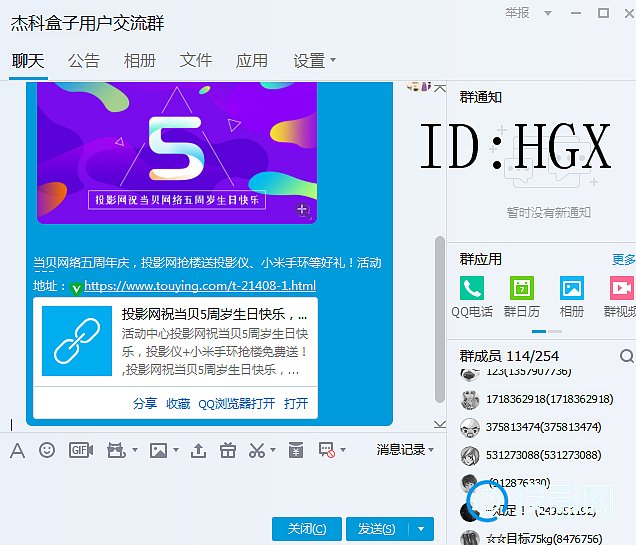Image resolution: width=636 pixels, height=545 pixels.
Task: Click the red envelope yen icon
Action: coord(296,450)
